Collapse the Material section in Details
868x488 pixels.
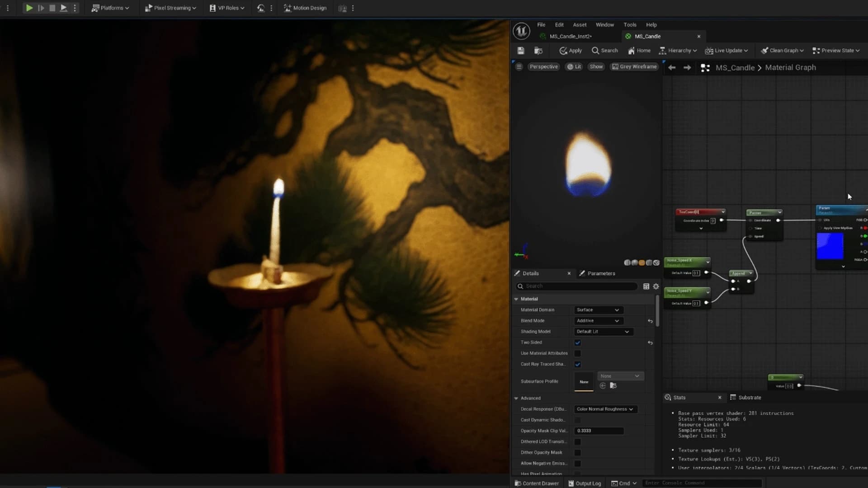point(516,299)
